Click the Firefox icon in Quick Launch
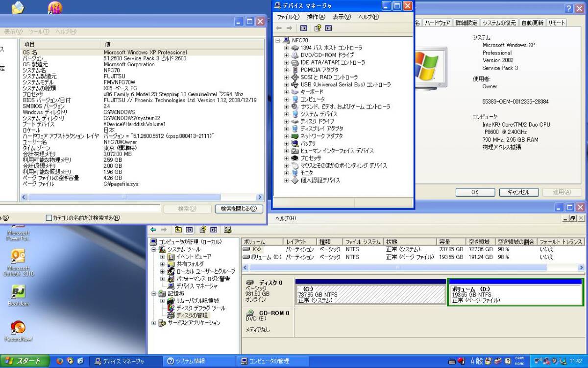Image resolution: width=588 pixels, height=368 pixels. (x=60, y=361)
